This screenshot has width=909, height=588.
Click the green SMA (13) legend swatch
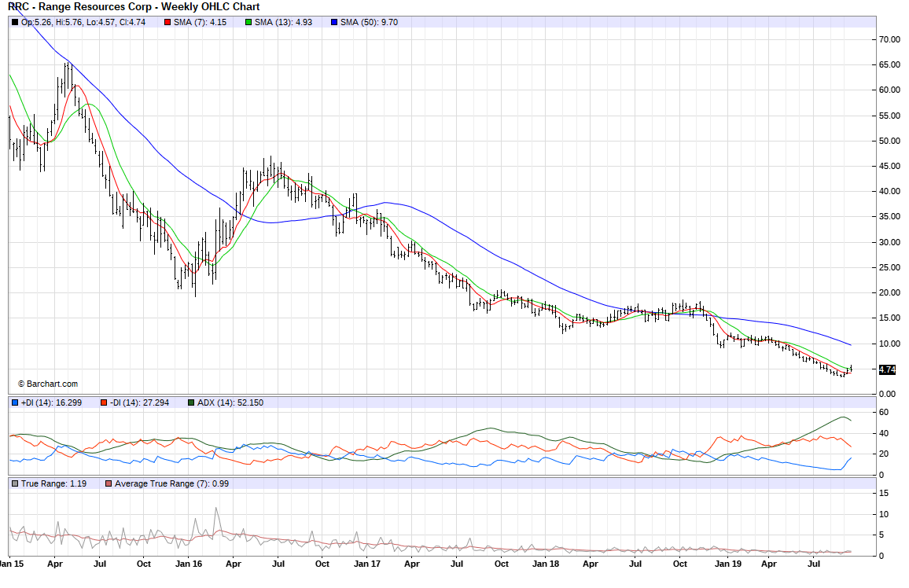click(248, 23)
